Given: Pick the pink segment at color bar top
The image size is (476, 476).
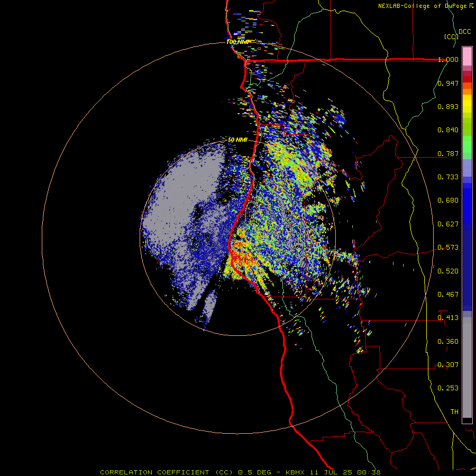Looking at the screenshot, I should [467, 57].
